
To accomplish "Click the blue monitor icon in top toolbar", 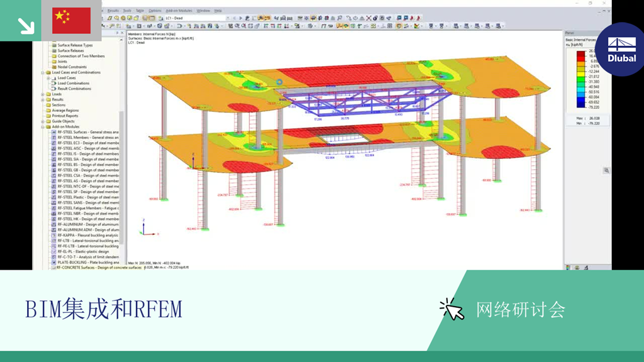I will [x=399, y=18].
